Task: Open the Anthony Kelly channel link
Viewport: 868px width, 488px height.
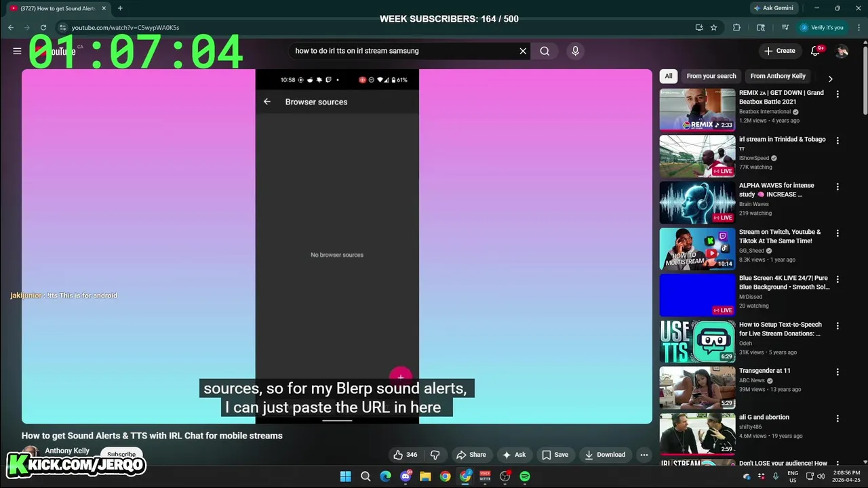Action: (67, 451)
